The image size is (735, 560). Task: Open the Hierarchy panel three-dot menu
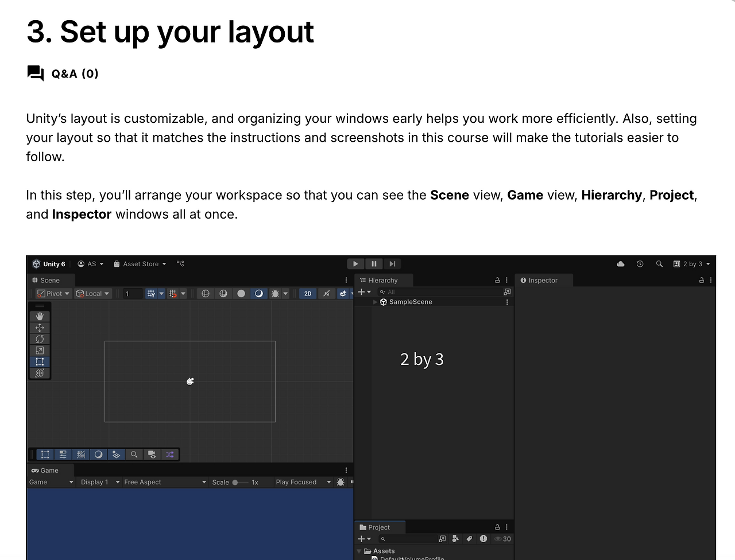click(x=506, y=280)
